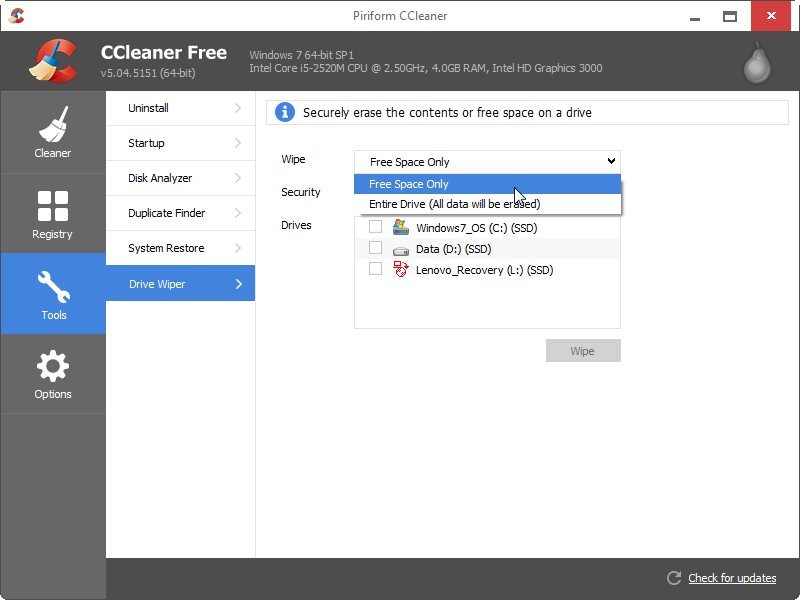800x600 pixels.
Task: Click the blue info icon
Action: tap(285, 112)
